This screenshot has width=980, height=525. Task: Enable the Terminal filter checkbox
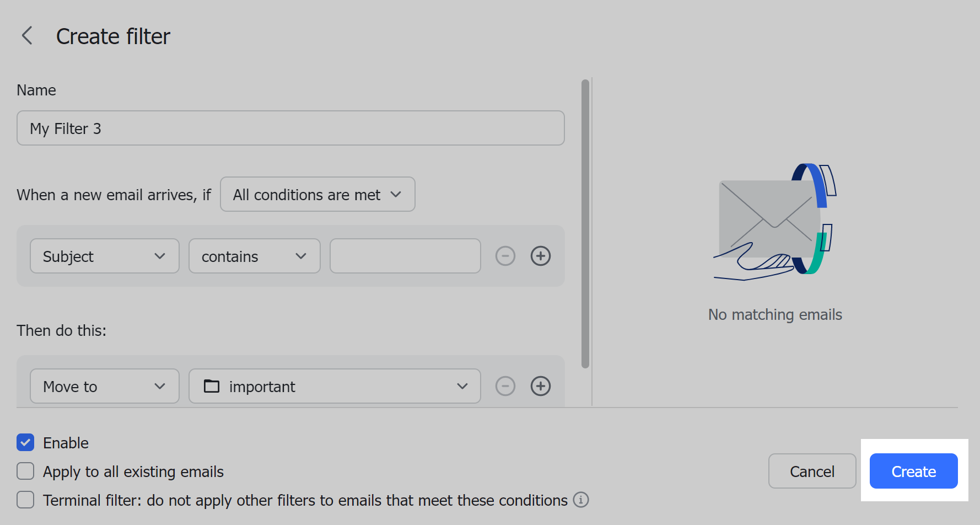[x=25, y=500]
